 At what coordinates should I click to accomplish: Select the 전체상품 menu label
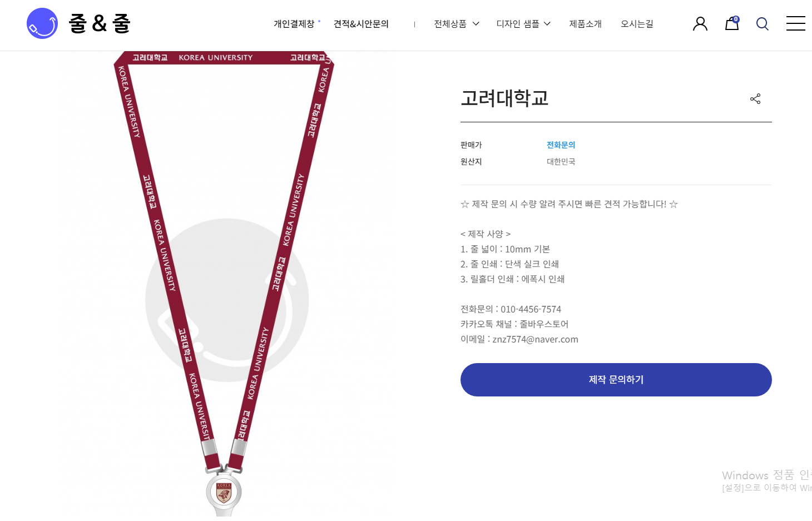tap(450, 24)
